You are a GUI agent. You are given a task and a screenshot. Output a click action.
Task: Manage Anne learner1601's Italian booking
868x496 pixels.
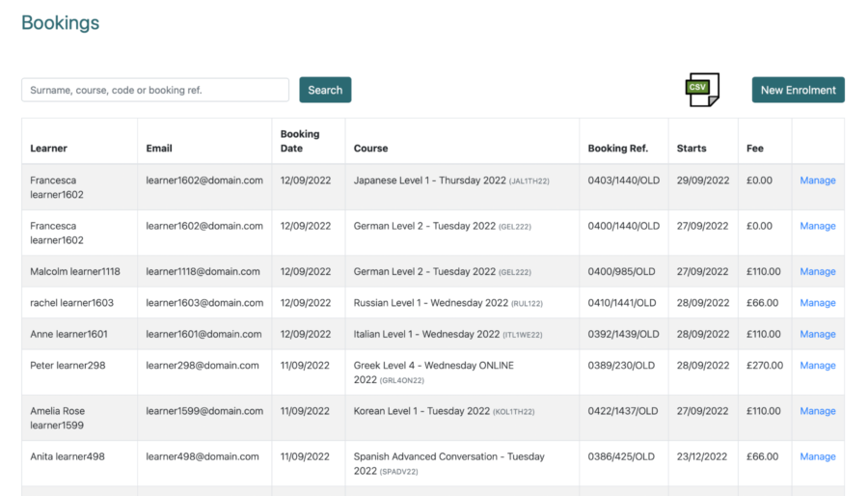(x=817, y=334)
